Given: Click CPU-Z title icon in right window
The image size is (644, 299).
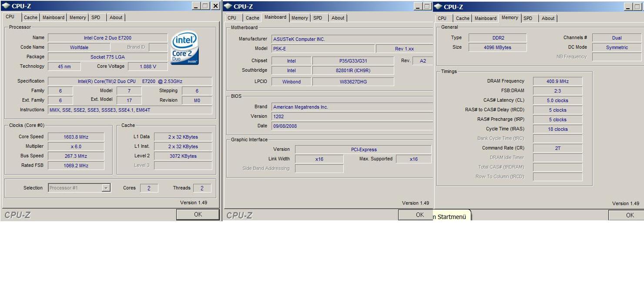Looking at the screenshot, I should point(438,7).
